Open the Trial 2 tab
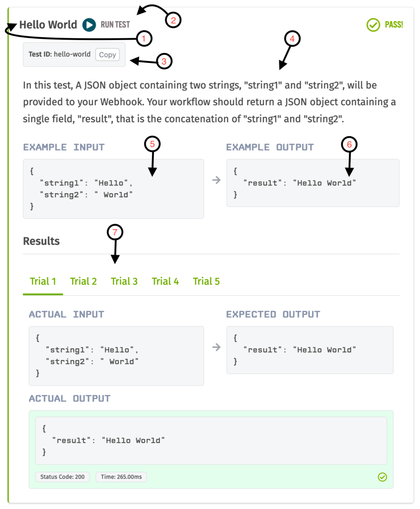Image resolution: width=420 pixels, height=509 pixels. [x=83, y=281]
